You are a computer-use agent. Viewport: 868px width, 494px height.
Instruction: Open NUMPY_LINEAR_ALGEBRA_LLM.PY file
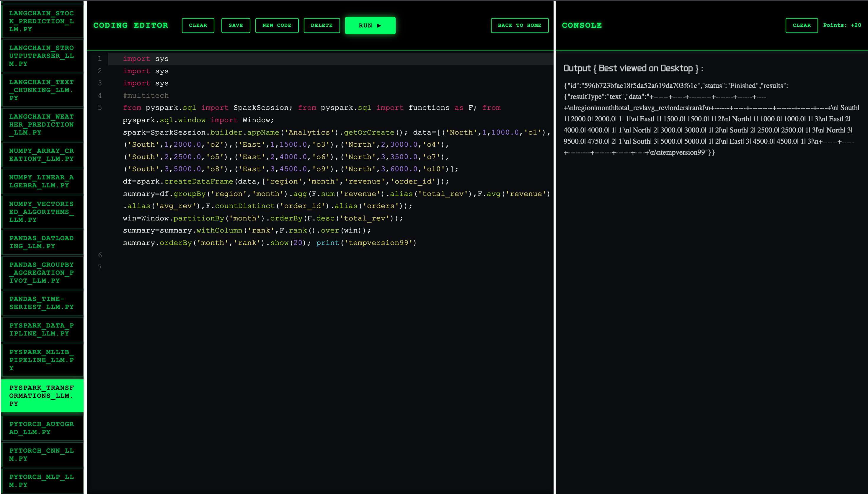[x=42, y=181]
